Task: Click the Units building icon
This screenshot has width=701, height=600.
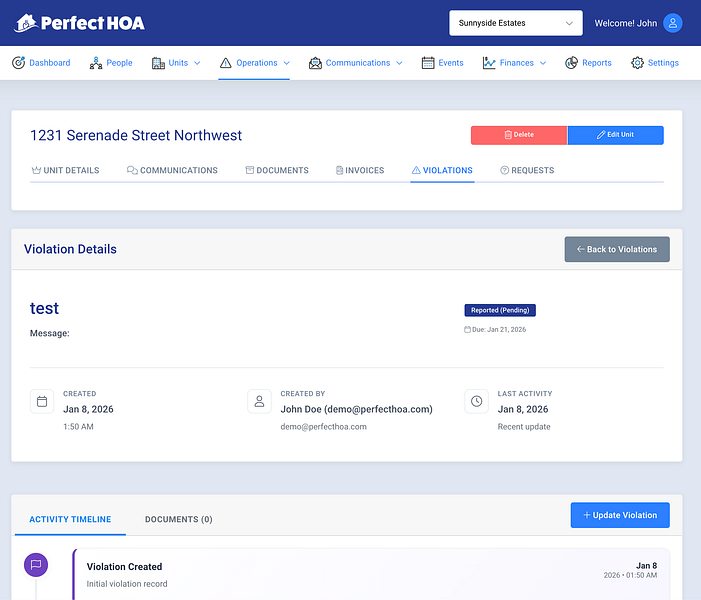Action: tap(158, 63)
